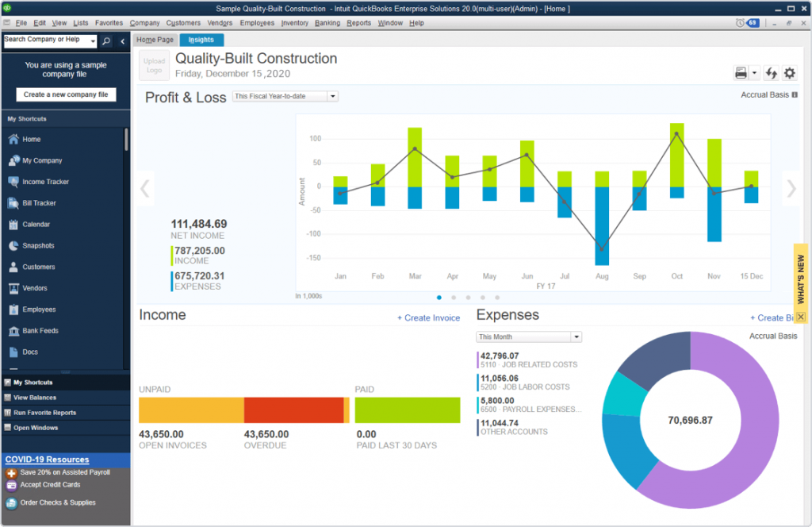812x527 pixels.
Task: Open the Insights settings gear
Action: coord(789,72)
